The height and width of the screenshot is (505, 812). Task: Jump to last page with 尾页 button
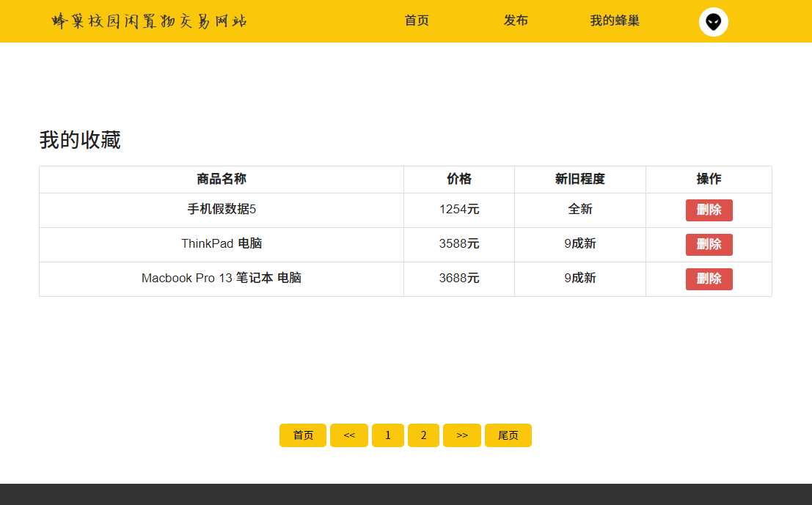click(508, 435)
